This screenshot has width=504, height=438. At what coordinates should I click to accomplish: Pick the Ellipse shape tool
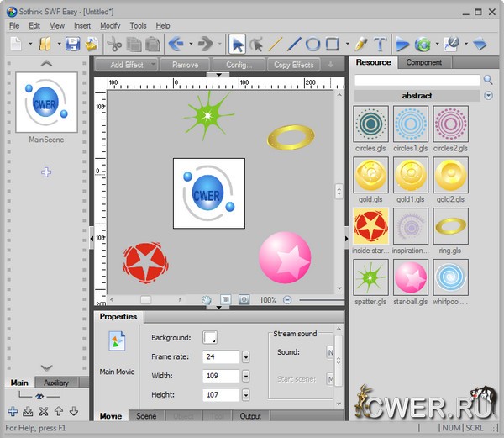312,44
